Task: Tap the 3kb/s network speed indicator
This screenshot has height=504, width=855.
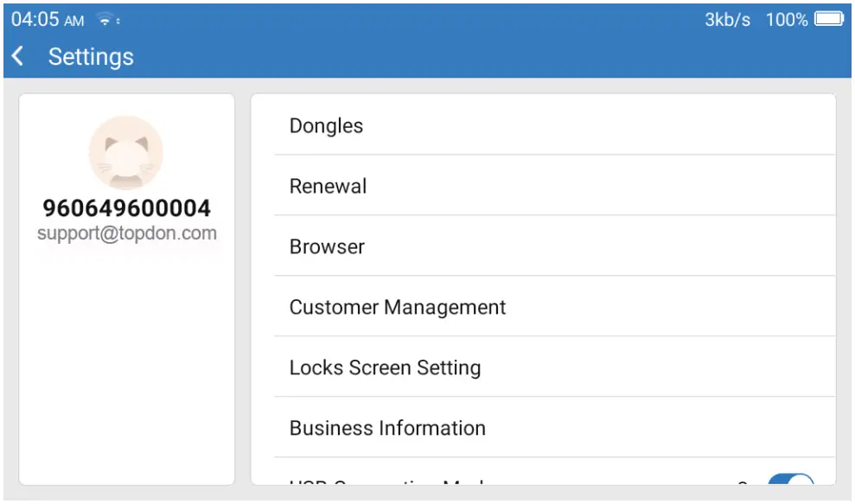Action: 727,20
